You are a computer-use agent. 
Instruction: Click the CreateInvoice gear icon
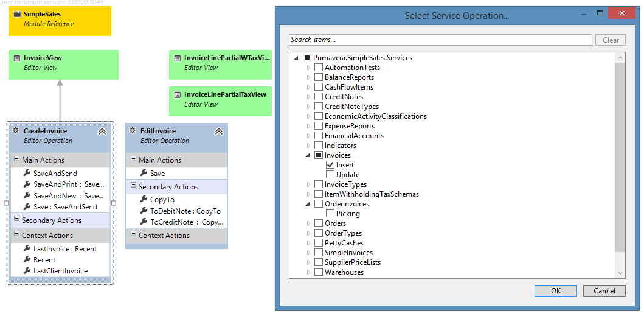click(x=16, y=130)
